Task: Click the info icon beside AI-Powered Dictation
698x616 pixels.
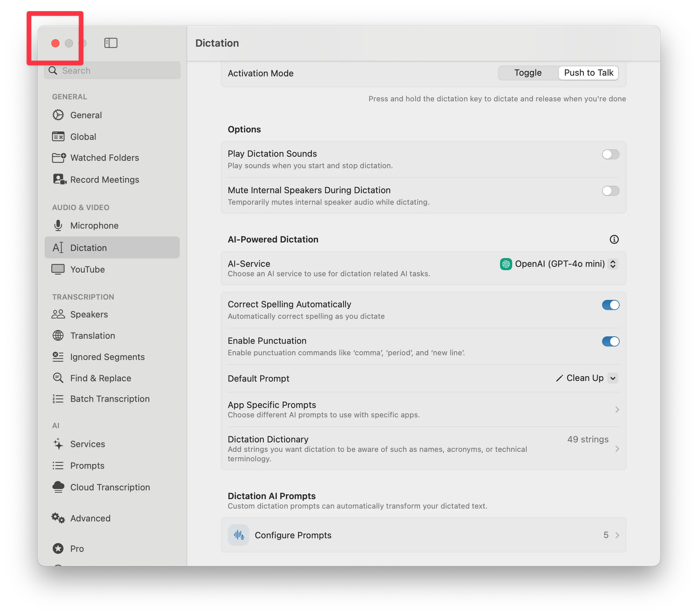Action: pyautogui.click(x=614, y=239)
